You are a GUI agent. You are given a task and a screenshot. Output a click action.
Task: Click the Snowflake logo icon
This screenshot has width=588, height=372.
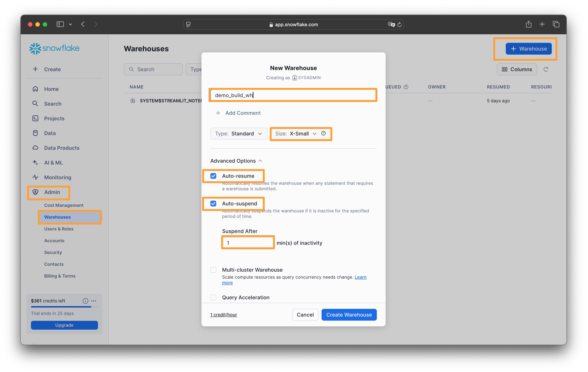[x=35, y=48]
